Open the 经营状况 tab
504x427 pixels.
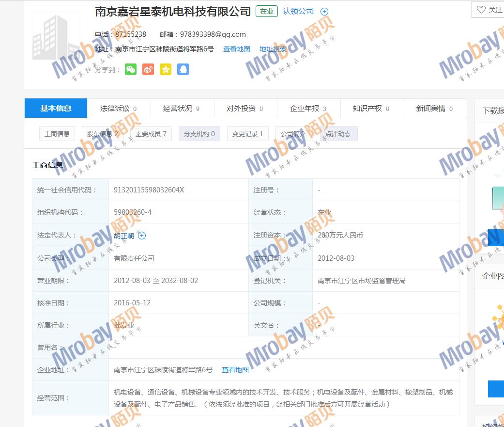tap(181, 109)
